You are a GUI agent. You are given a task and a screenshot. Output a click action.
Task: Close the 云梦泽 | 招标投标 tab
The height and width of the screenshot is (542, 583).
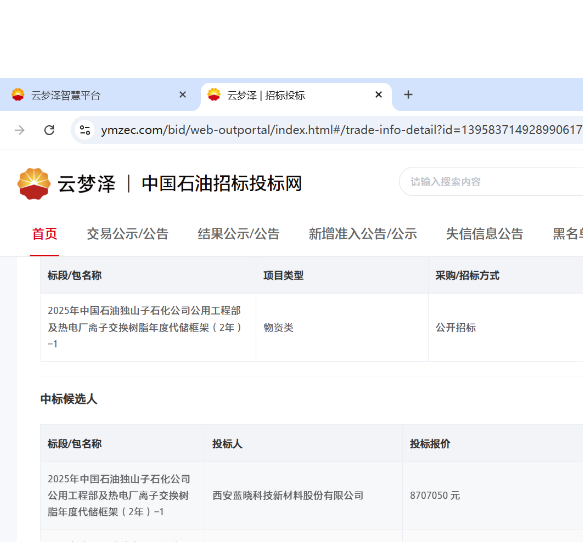(379, 95)
